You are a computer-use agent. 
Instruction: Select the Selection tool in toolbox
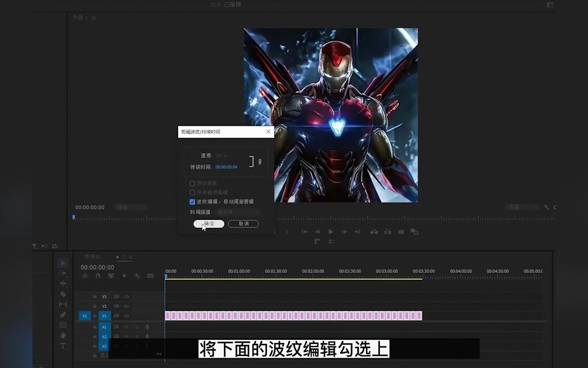(x=63, y=263)
